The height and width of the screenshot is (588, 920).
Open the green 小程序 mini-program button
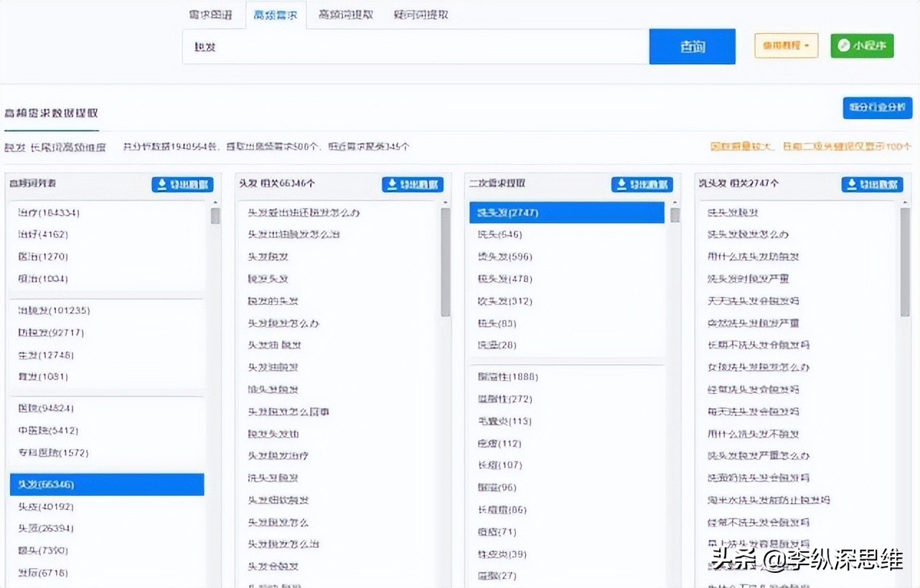pos(861,44)
